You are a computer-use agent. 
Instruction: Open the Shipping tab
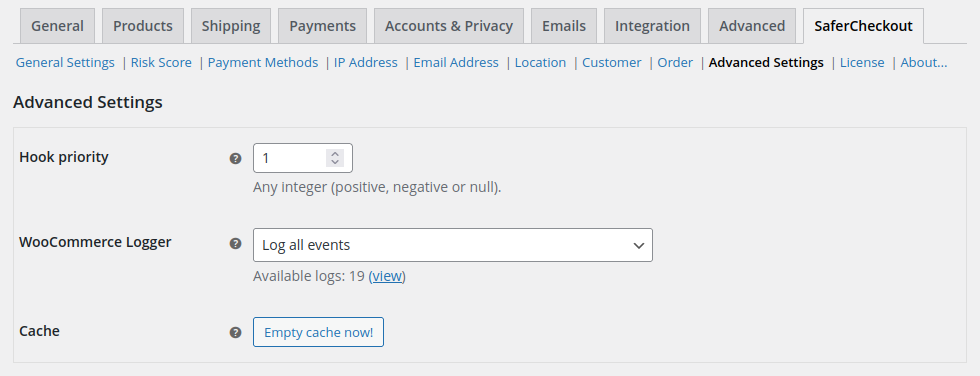(231, 26)
